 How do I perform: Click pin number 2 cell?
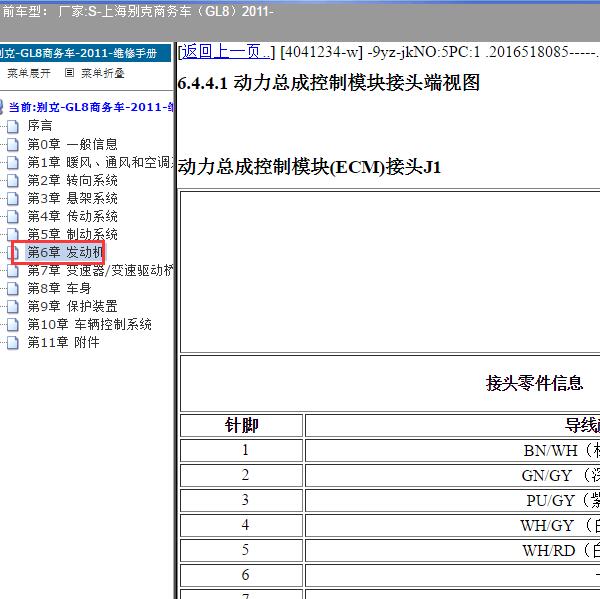241,475
